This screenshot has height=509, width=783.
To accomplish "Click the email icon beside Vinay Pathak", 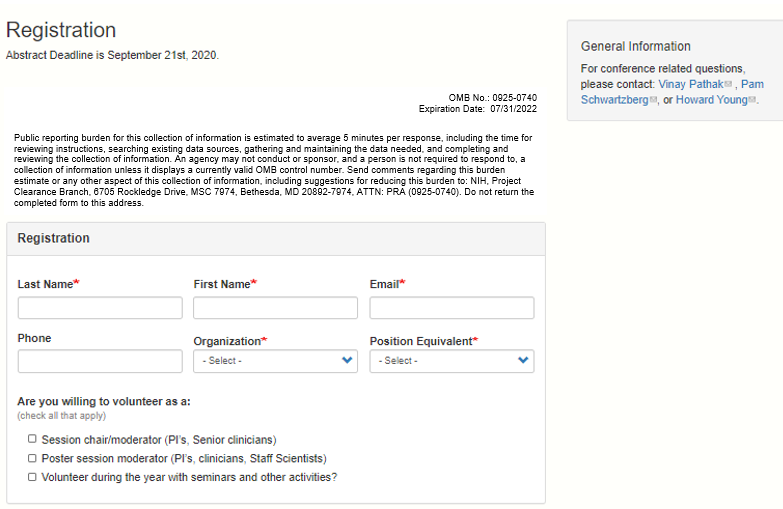I will pyautogui.click(x=728, y=85).
